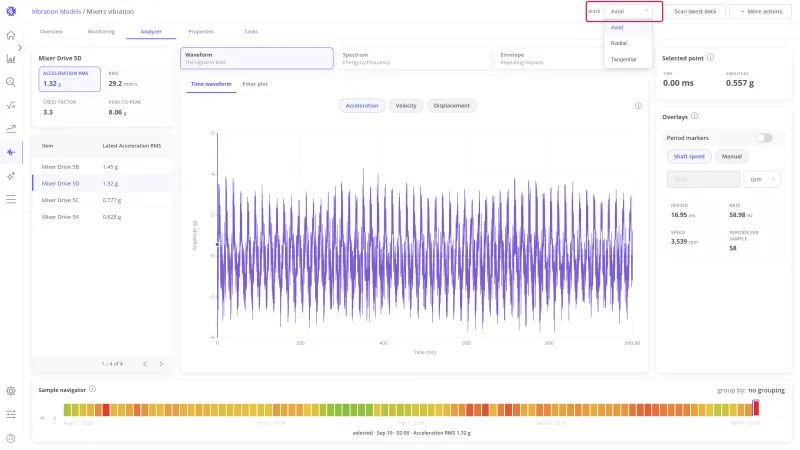Viewport: 800px width, 450px height.
Task: Switch to the Tasks tab
Action: pyautogui.click(x=251, y=32)
